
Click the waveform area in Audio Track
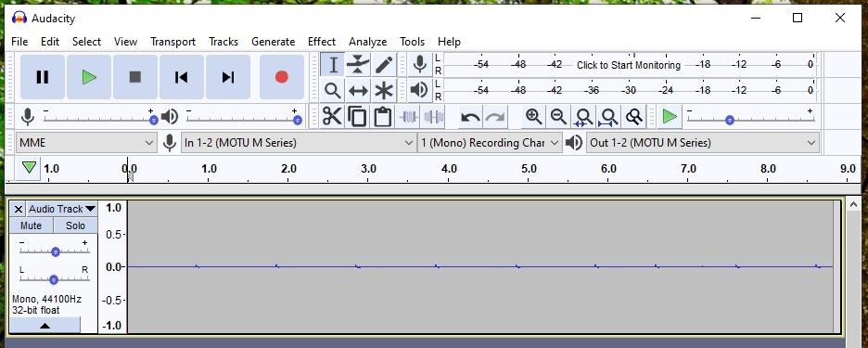pyautogui.click(x=480, y=266)
